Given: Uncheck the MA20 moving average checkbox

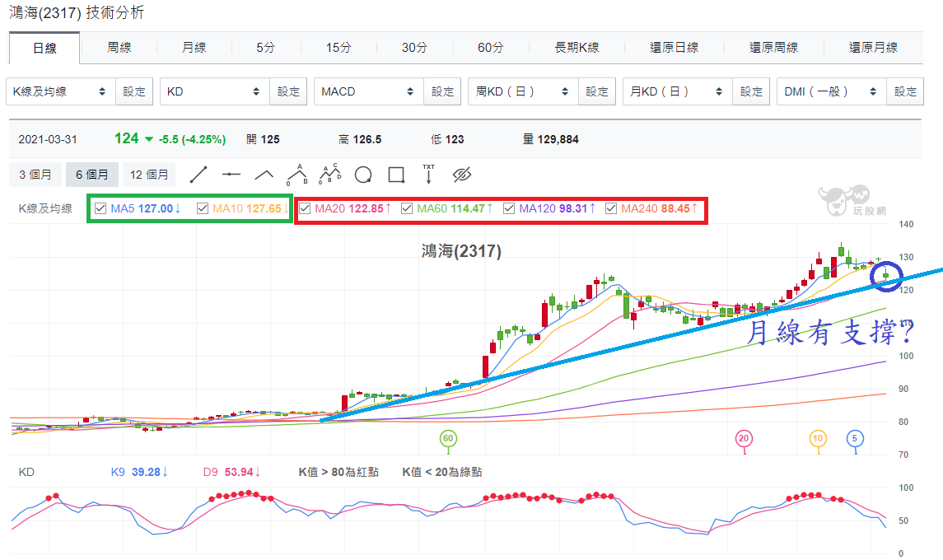Looking at the screenshot, I should (305, 208).
